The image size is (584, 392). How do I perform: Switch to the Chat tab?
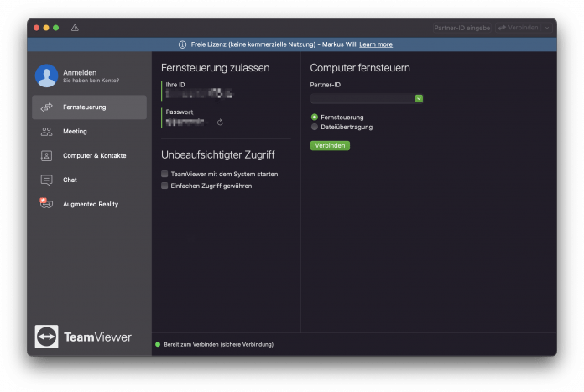(90, 180)
